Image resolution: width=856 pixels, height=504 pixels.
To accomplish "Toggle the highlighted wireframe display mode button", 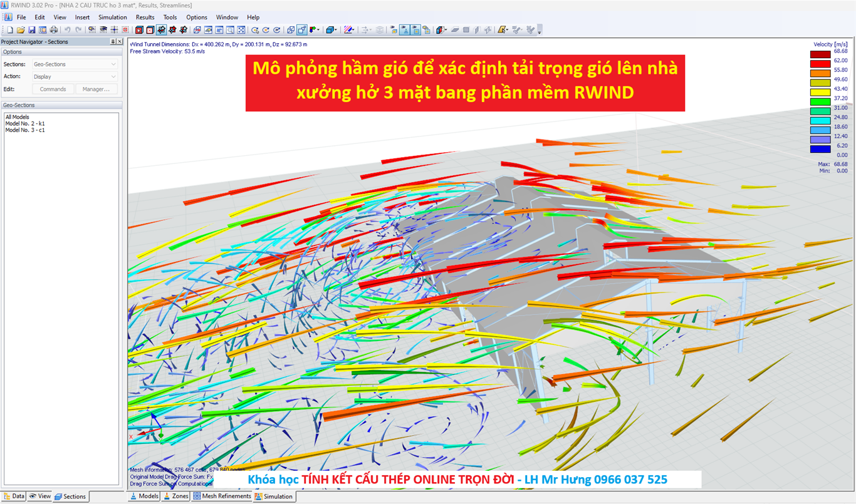I will (302, 29).
